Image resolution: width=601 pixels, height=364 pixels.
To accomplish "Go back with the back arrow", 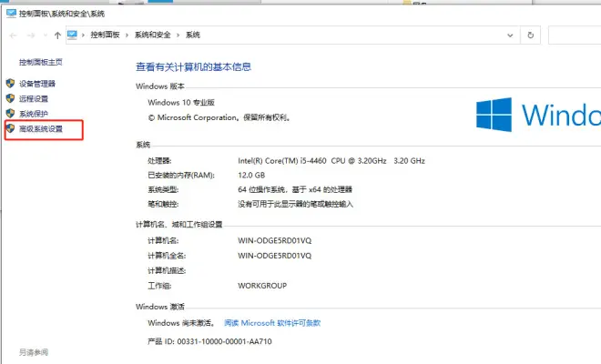I will coord(14,35).
